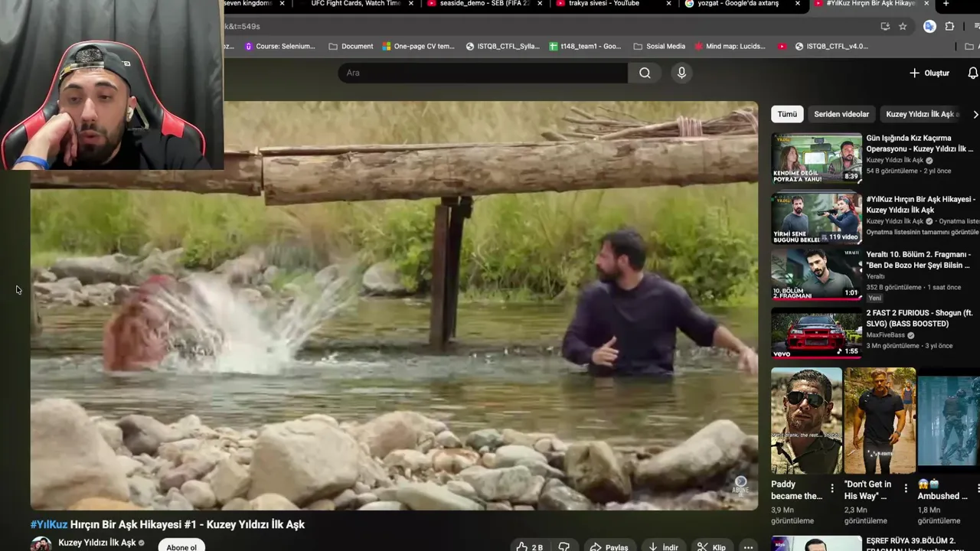Subscribe with Abone ol button
This screenshot has height=551, width=980.
click(x=181, y=546)
